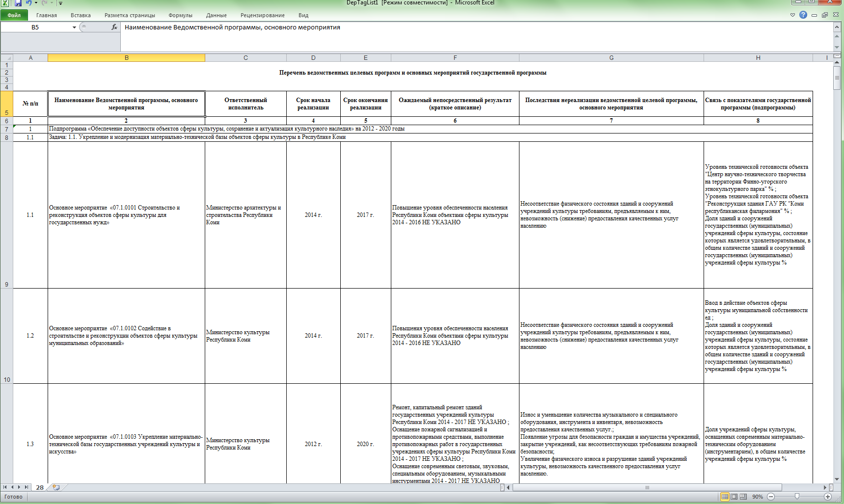The width and height of the screenshot is (844, 504).
Task: Select column C header
Action: coord(245,58)
